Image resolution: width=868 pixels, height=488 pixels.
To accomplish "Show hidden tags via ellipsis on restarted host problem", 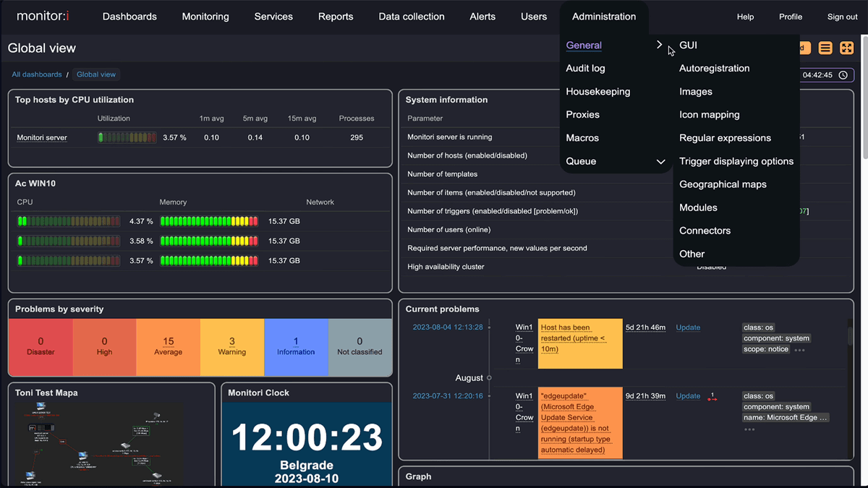I will point(799,350).
